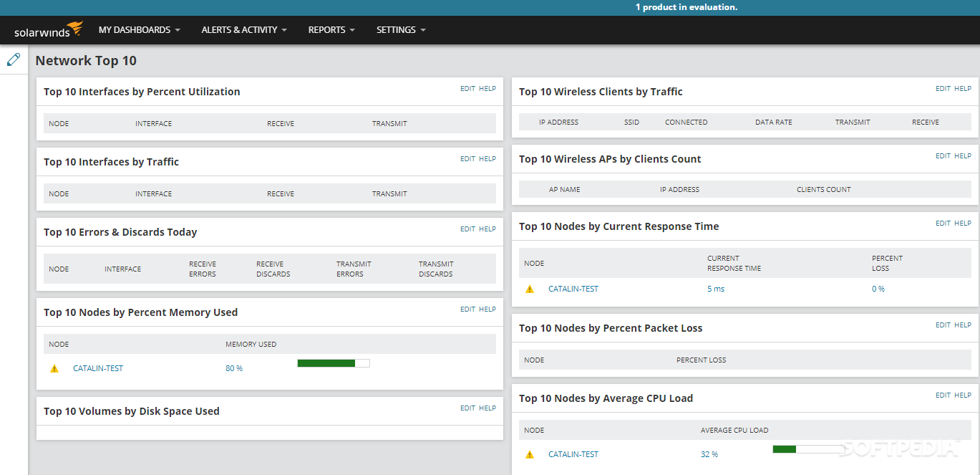Edit Top 10 Interfaces by Traffic widget
980x475 pixels.
[467, 159]
